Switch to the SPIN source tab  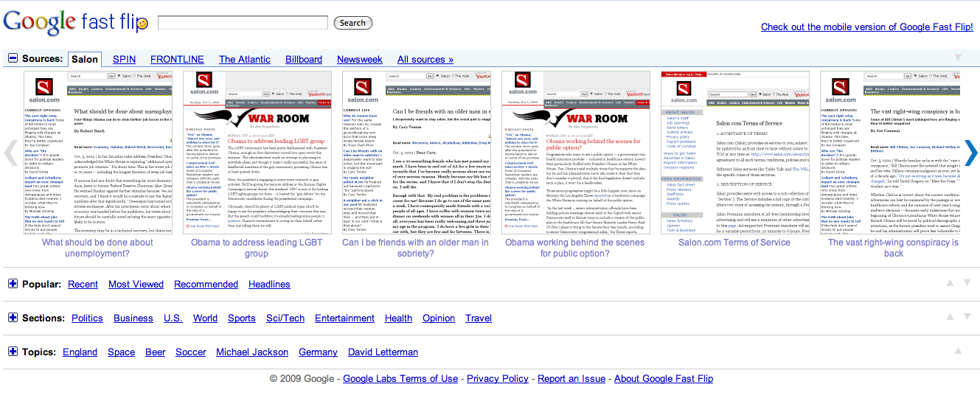pos(124,59)
